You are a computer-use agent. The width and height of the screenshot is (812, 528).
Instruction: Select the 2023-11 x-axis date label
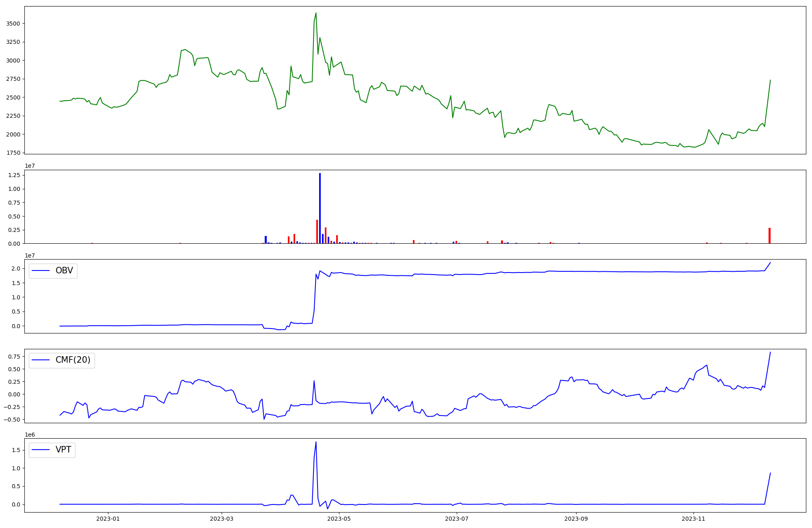(693, 519)
